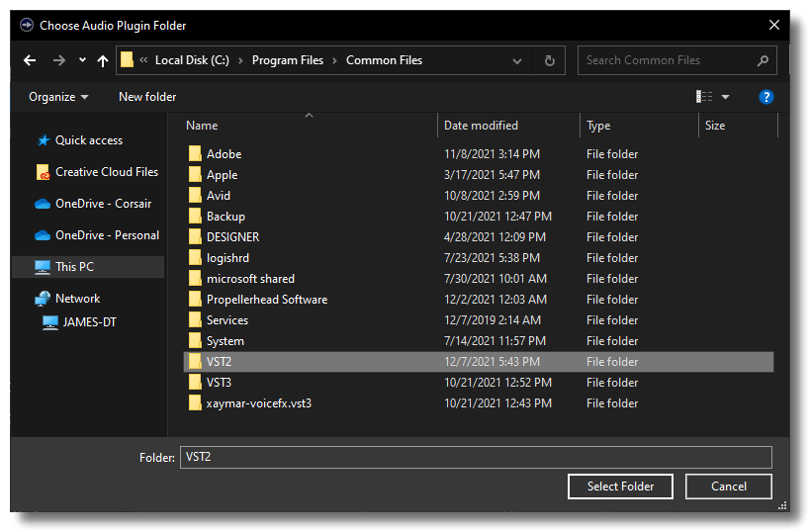Refresh the Common Files folder listing

550,60
